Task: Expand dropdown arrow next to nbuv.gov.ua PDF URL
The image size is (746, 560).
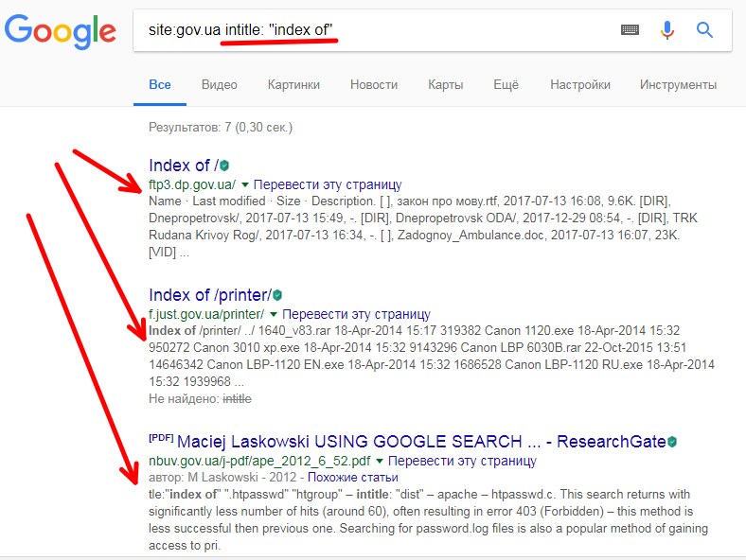Action: pyautogui.click(x=379, y=461)
